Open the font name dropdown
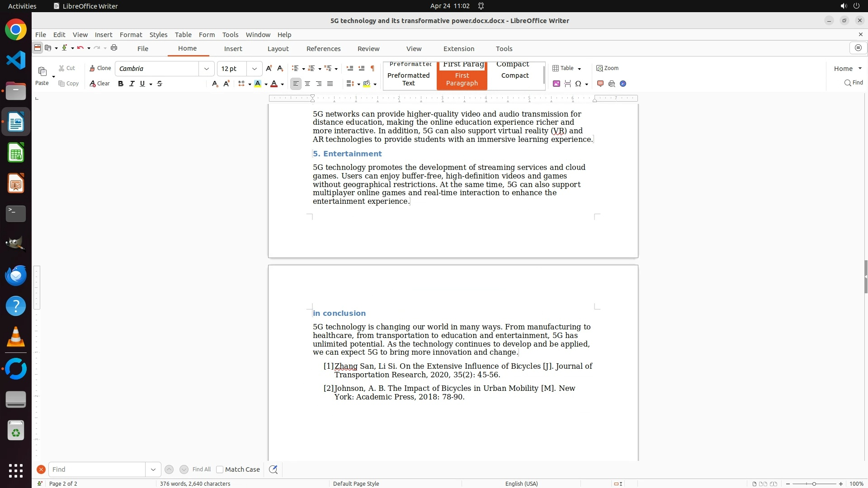Screen dimensions: 868x488 (x=207, y=69)
